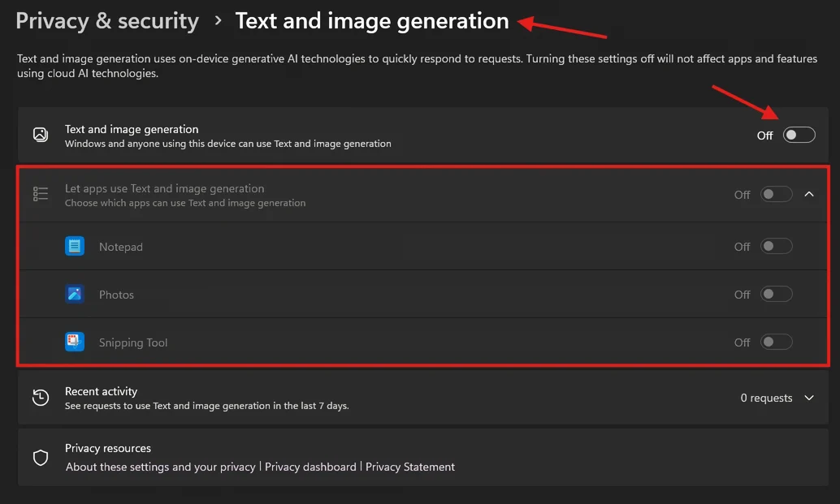
Task: Open the Privacy dashboard link
Action: pyautogui.click(x=310, y=467)
